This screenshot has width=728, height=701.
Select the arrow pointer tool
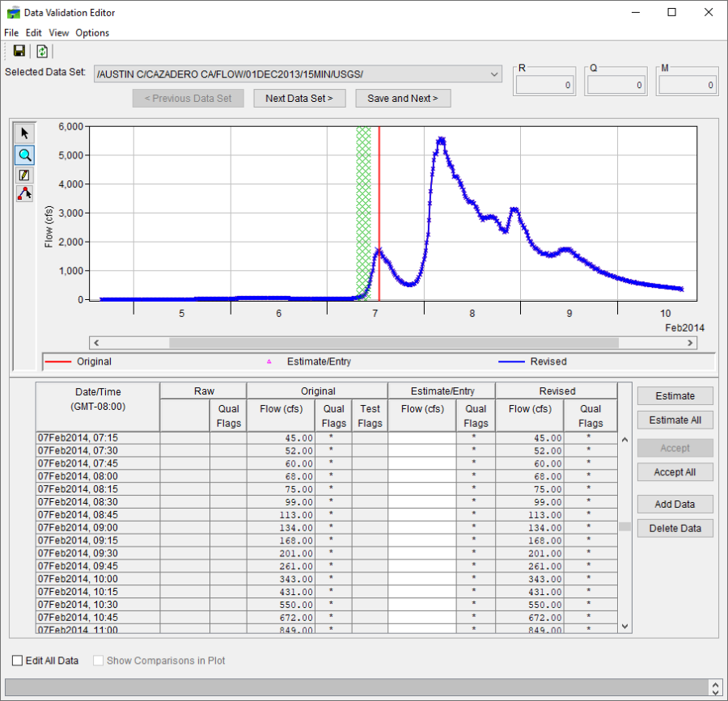pyautogui.click(x=24, y=133)
